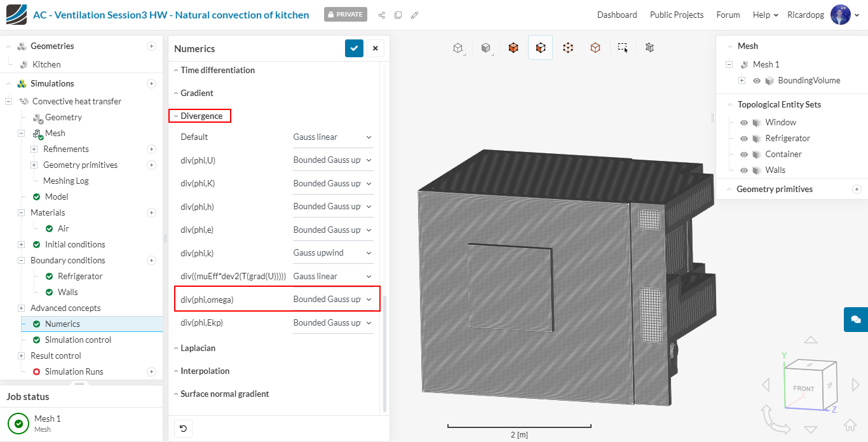Toggle visibility of Refrigerator entity set
Screen dimensions: 868x442
click(744, 139)
